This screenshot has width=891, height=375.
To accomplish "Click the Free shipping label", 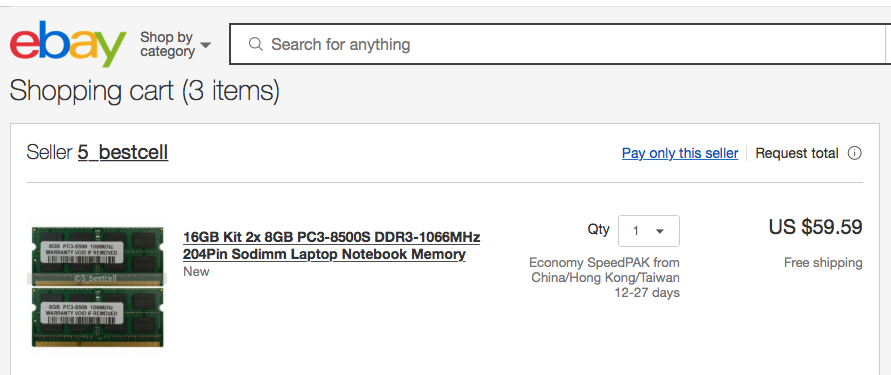I will pyautogui.click(x=823, y=262).
